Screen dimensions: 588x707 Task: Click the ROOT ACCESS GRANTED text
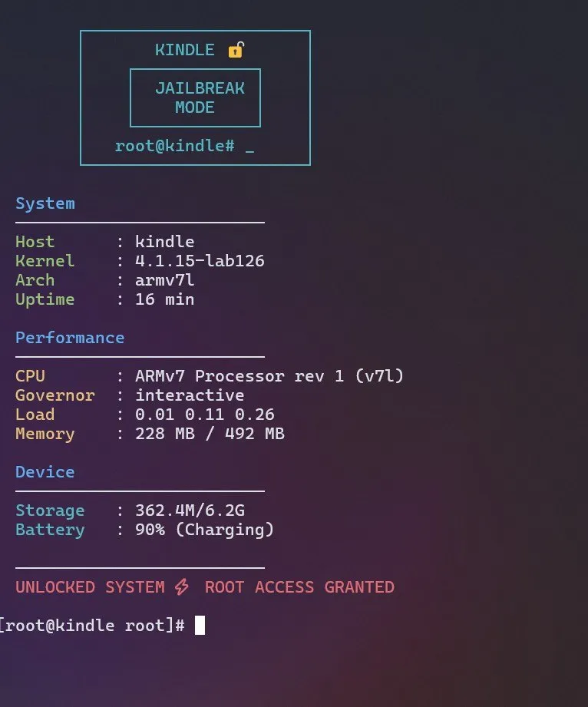pyautogui.click(x=299, y=587)
